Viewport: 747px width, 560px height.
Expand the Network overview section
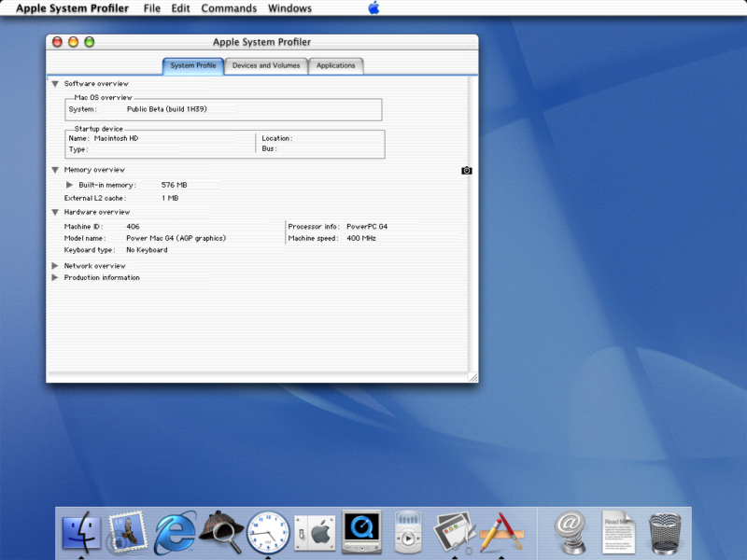55,265
